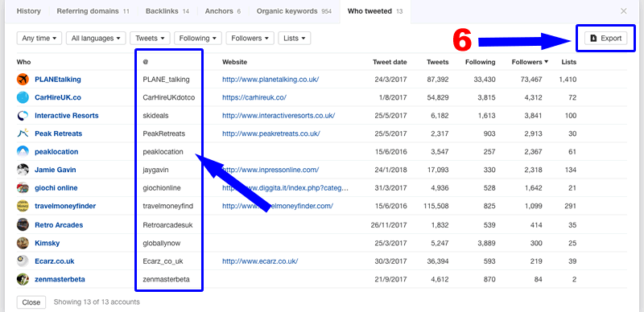Open the travelmoneyfinder profile link
This screenshot has height=312, width=644.
pyautogui.click(x=65, y=206)
